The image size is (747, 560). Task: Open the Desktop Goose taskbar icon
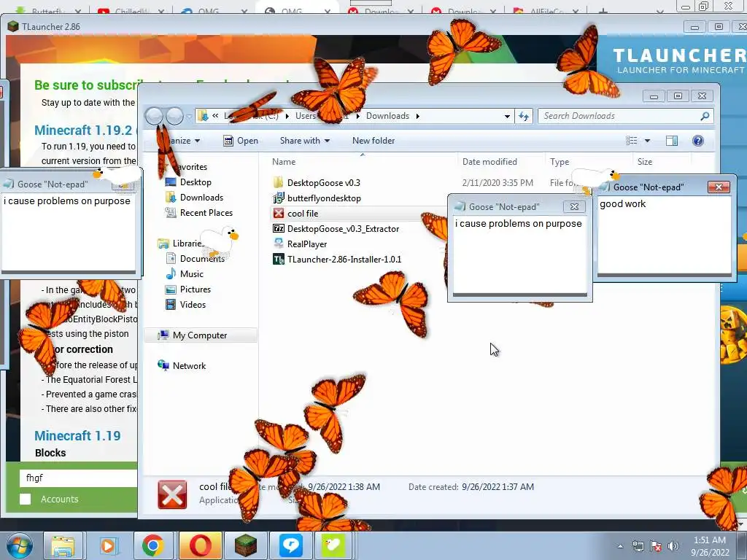[333, 545]
